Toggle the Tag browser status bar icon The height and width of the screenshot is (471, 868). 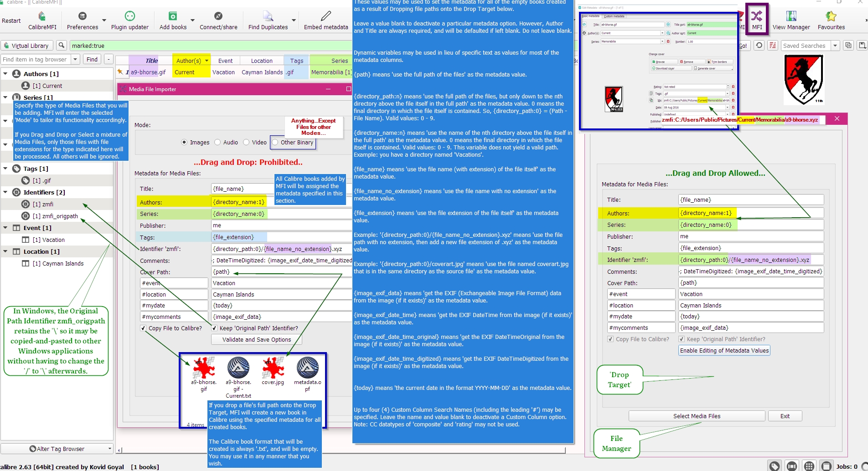point(775,466)
